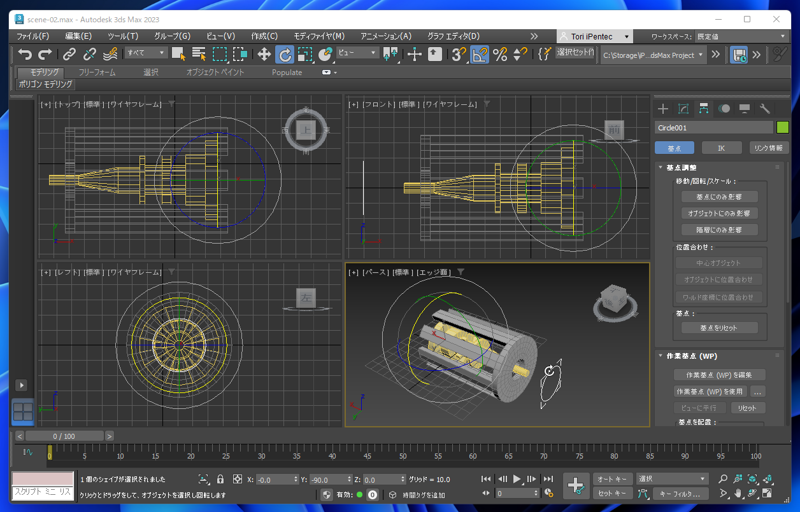
Task: Open the Motion panel tab icon
Action: 724,108
